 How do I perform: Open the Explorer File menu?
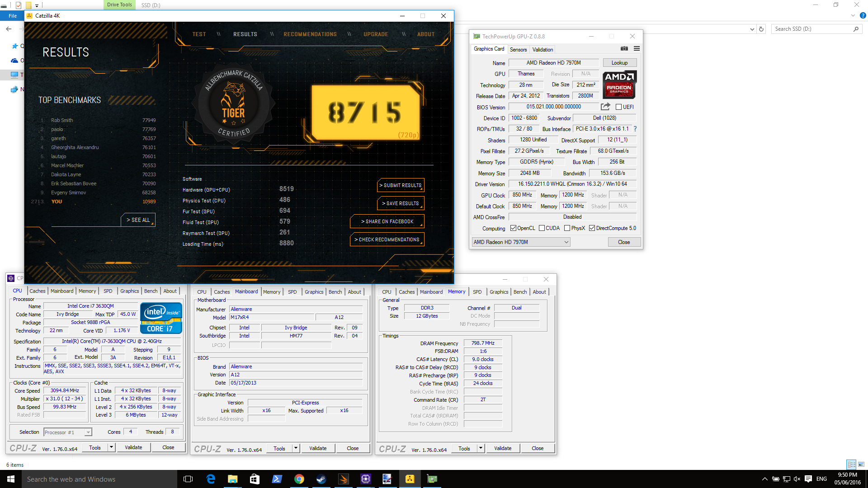click(x=13, y=16)
